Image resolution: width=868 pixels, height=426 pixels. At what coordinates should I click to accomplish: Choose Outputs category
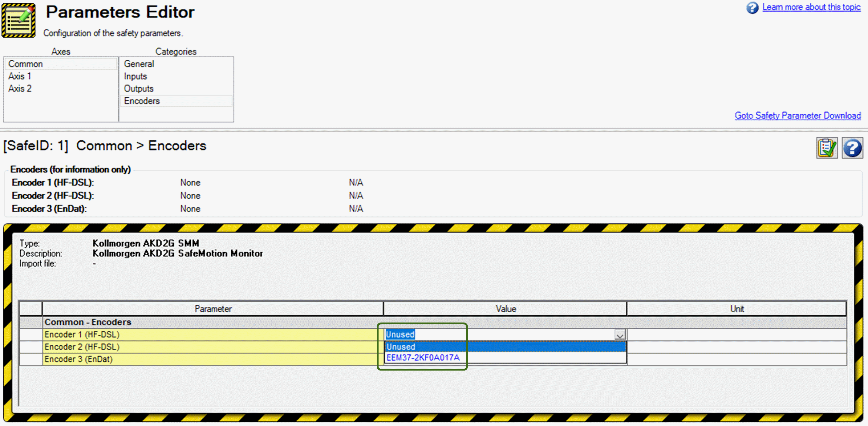(x=176, y=88)
